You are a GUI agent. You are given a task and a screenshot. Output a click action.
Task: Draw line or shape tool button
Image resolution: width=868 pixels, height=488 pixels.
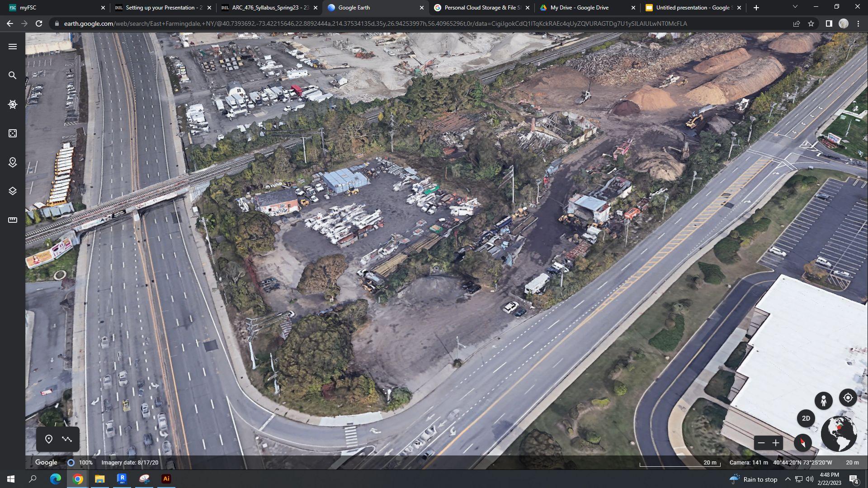[67, 439]
